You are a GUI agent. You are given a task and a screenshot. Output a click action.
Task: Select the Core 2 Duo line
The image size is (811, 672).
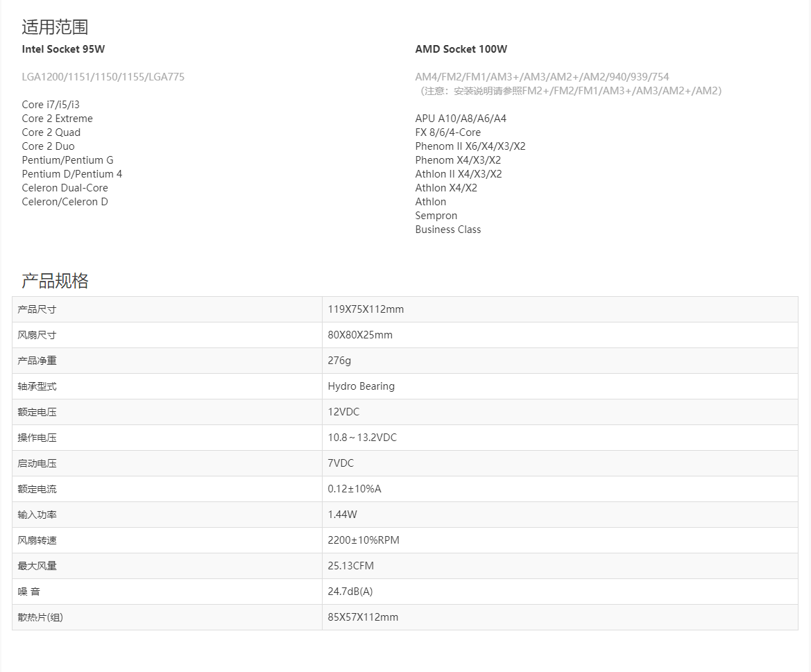tap(48, 147)
